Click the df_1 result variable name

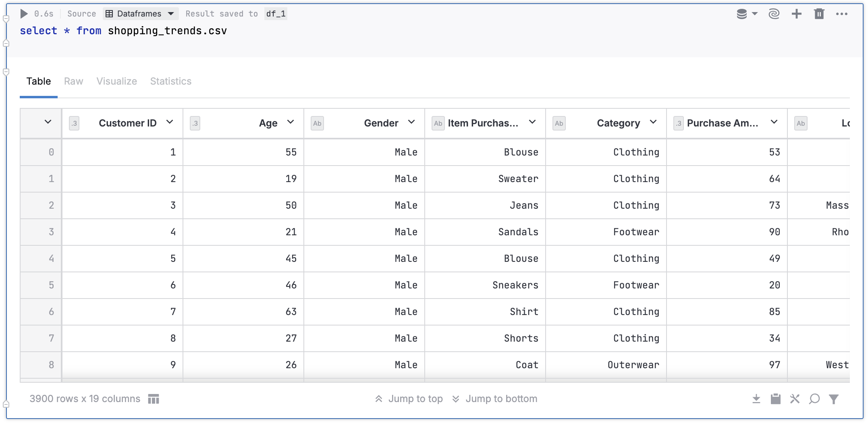[x=276, y=14]
